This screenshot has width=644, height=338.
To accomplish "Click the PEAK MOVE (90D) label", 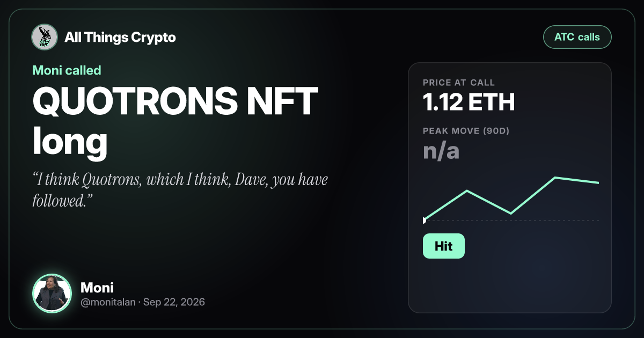I will tap(465, 131).
